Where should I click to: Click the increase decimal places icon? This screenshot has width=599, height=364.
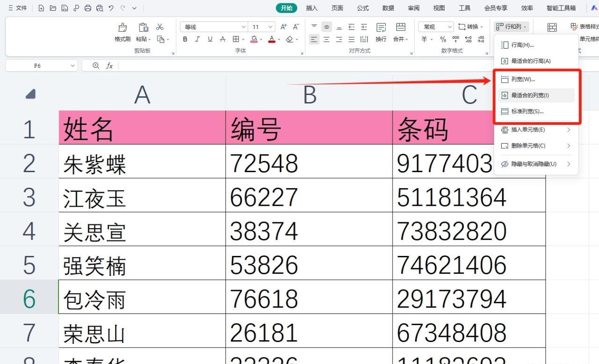point(468,39)
